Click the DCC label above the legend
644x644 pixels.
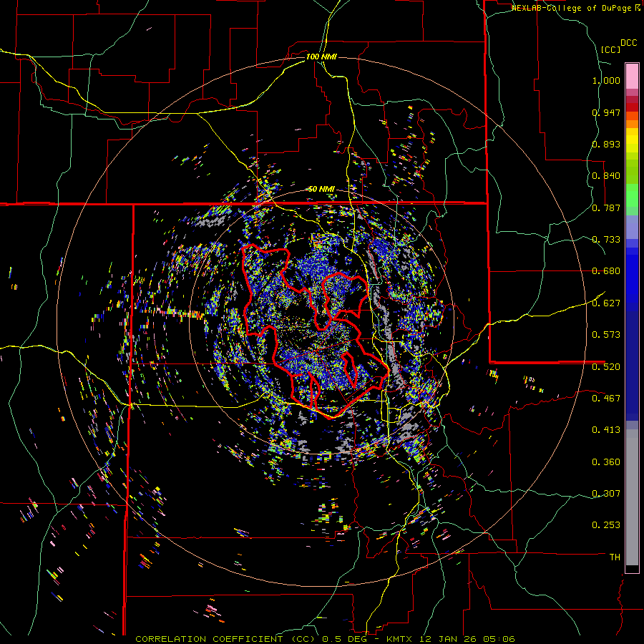pos(628,43)
